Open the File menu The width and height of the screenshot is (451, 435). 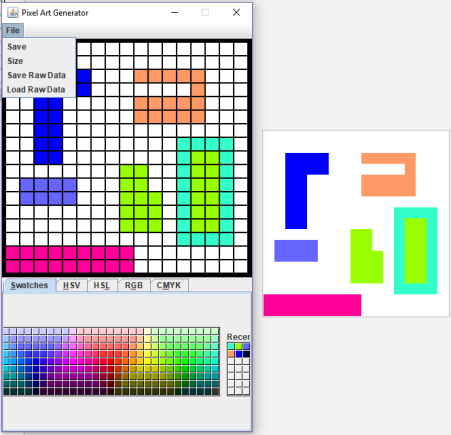tap(13, 30)
